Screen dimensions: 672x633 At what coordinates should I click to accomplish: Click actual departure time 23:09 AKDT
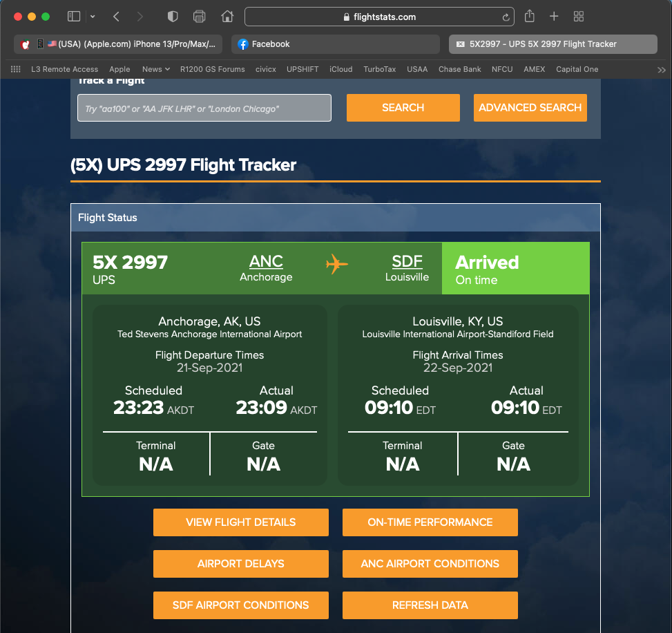click(x=276, y=408)
